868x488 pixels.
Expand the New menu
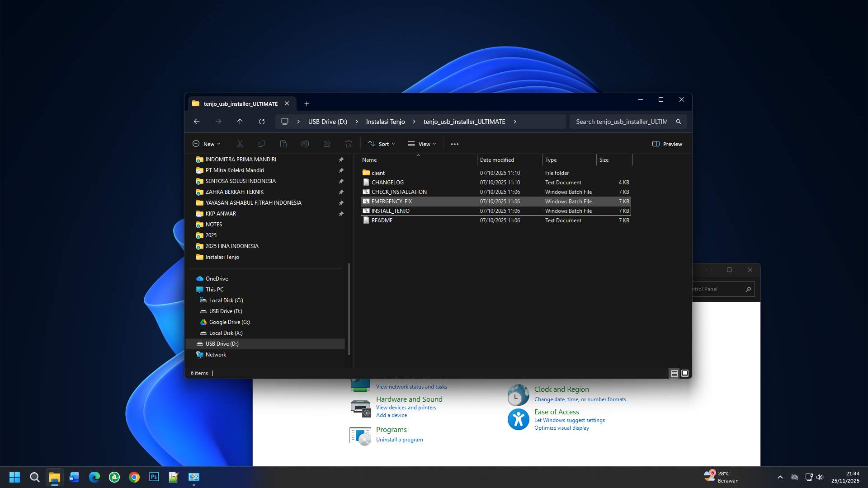(207, 144)
